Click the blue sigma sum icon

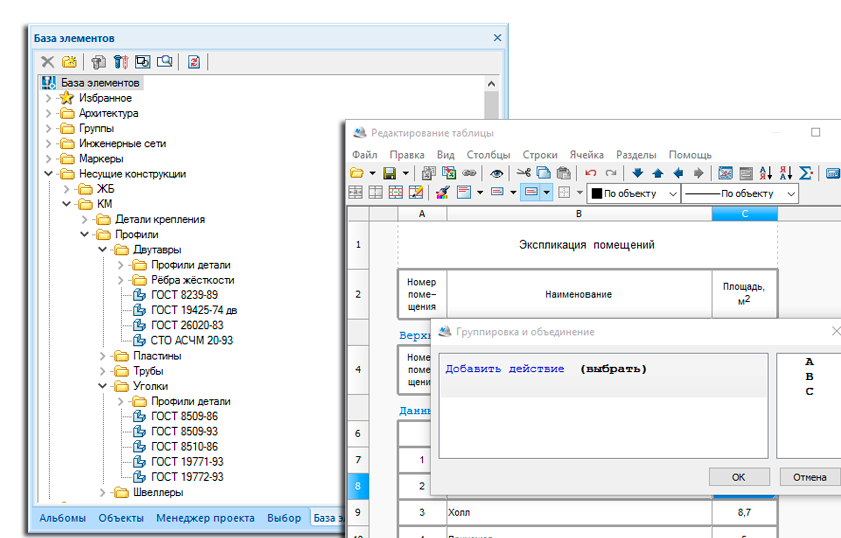(x=806, y=173)
